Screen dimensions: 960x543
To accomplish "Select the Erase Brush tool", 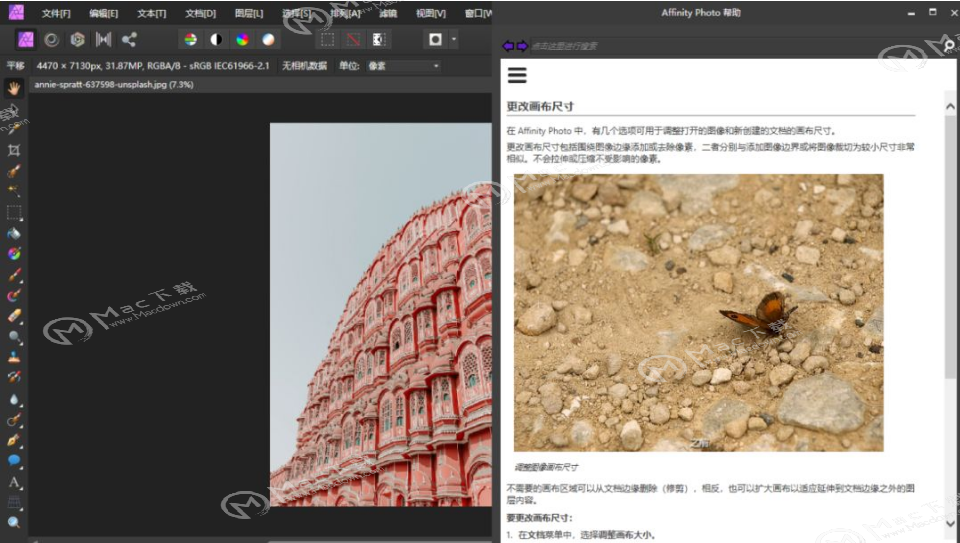I will coord(13,316).
